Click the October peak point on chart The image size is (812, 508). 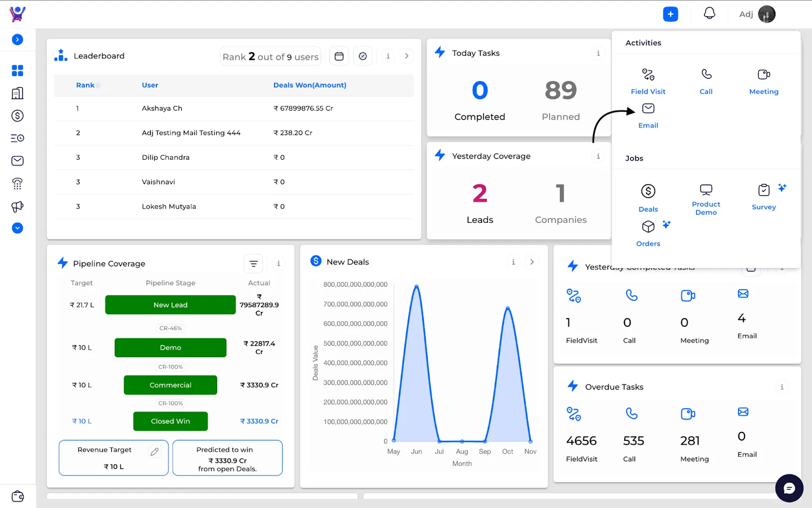[507, 308]
